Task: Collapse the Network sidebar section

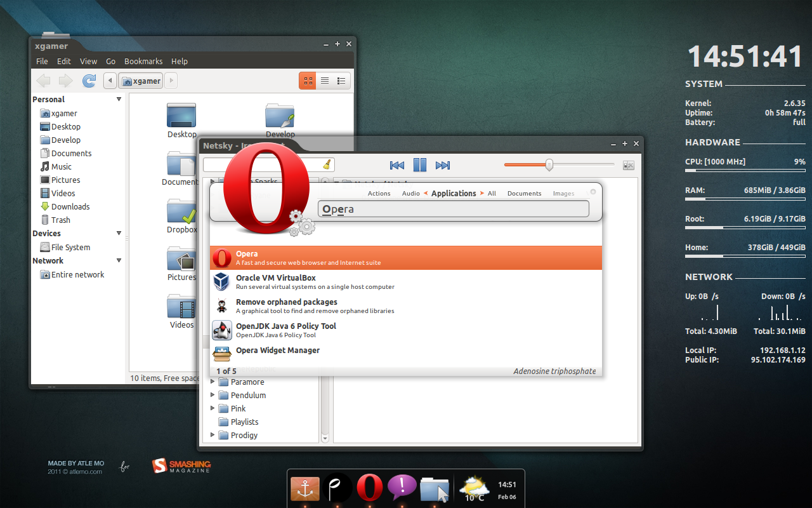Action: (119, 260)
